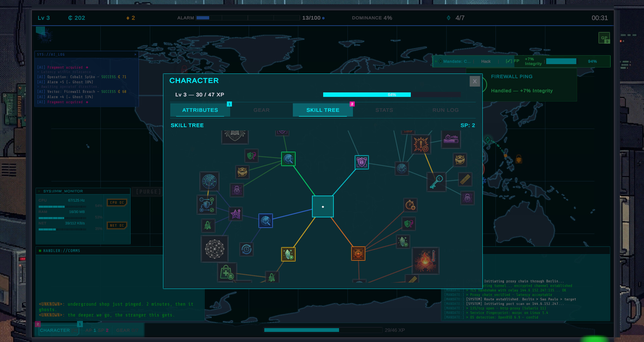Select the flaming overheat skill node
Viewport: 644px width, 342px height.
tap(425, 261)
